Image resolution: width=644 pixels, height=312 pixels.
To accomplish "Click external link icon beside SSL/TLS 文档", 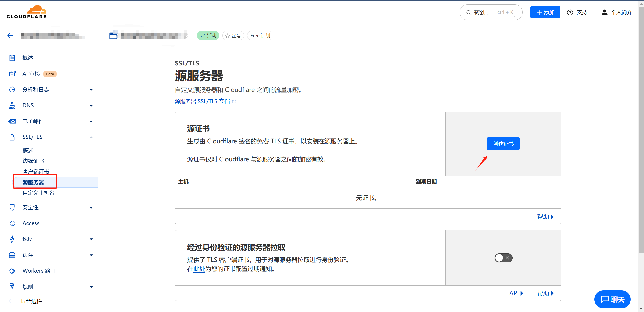I will click(234, 101).
